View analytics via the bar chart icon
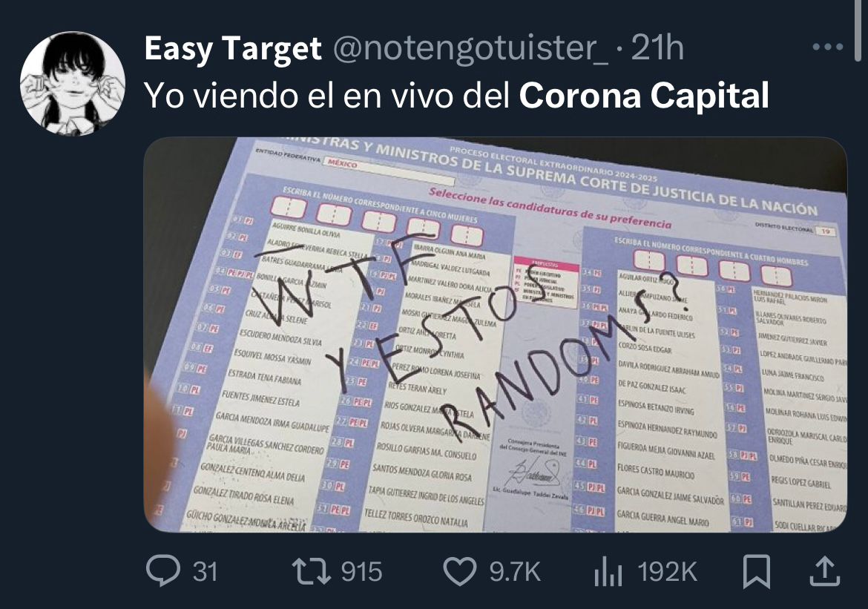 pyautogui.click(x=608, y=572)
